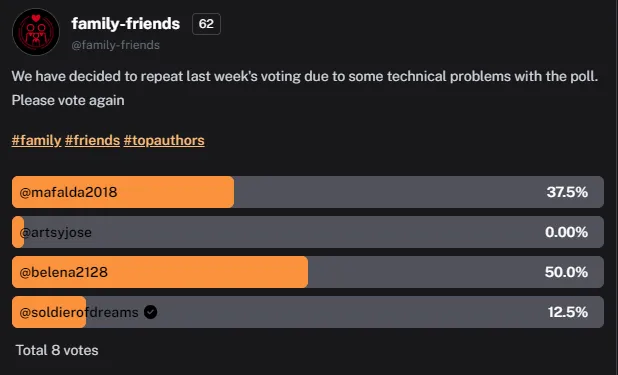Open the #family hashtag

[36, 140]
